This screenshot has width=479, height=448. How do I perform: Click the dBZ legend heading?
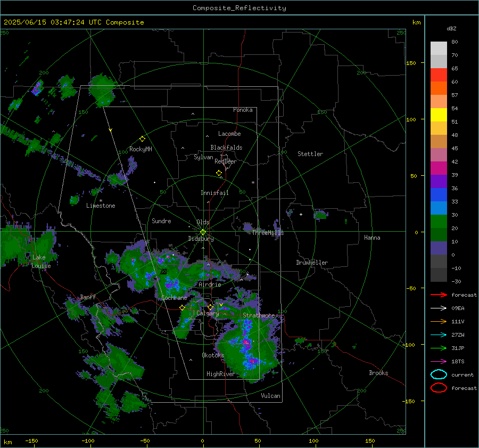pos(451,29)
